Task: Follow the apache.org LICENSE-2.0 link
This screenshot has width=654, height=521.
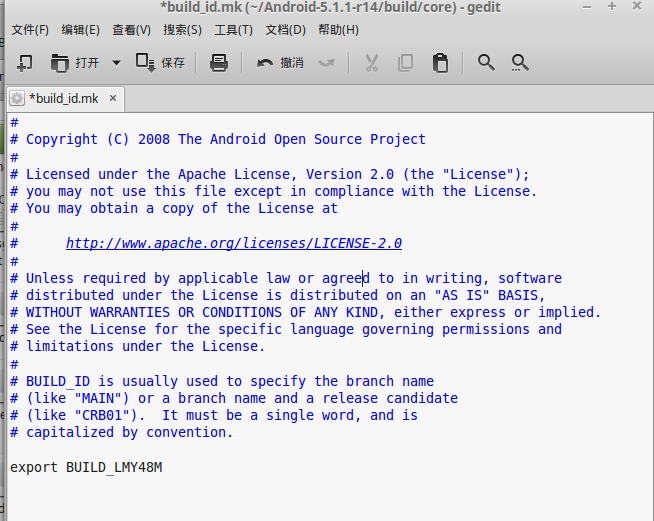Action: click(x=234, y=243)
